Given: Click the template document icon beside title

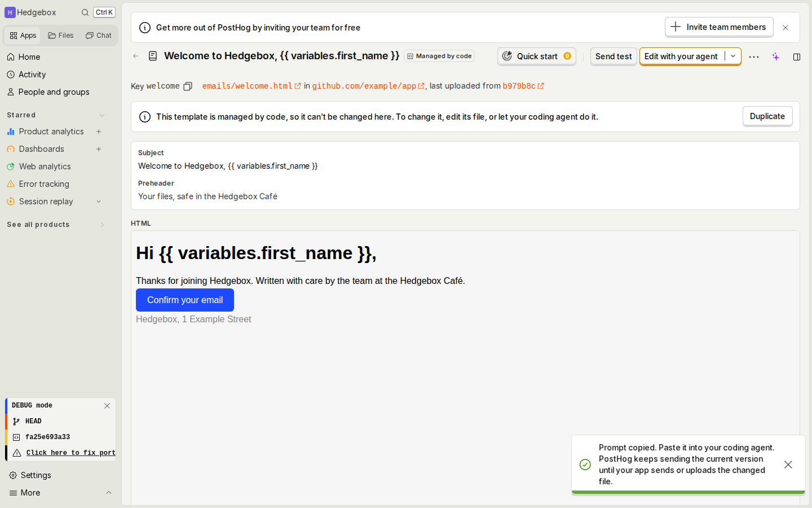Looking at the screenshot, I should click(x=153, y=56).
